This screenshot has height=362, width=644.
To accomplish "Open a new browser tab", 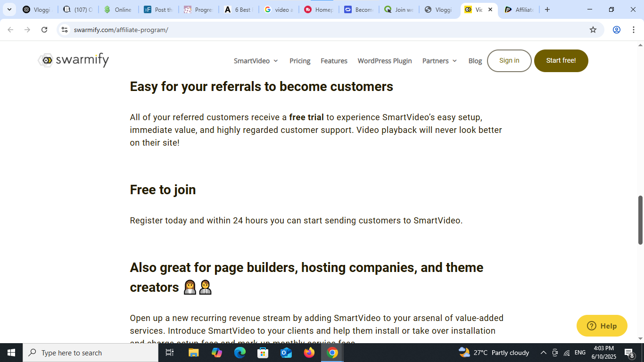I will 547,9.
